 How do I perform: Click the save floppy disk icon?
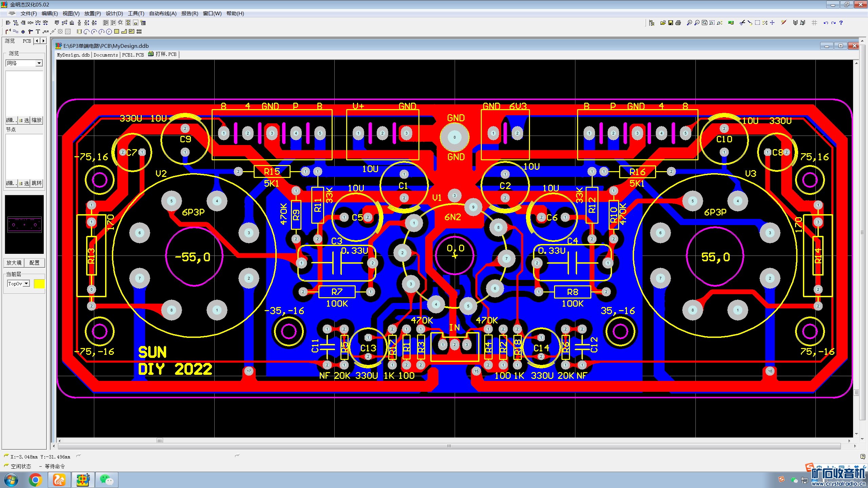[x=670, y=23]
